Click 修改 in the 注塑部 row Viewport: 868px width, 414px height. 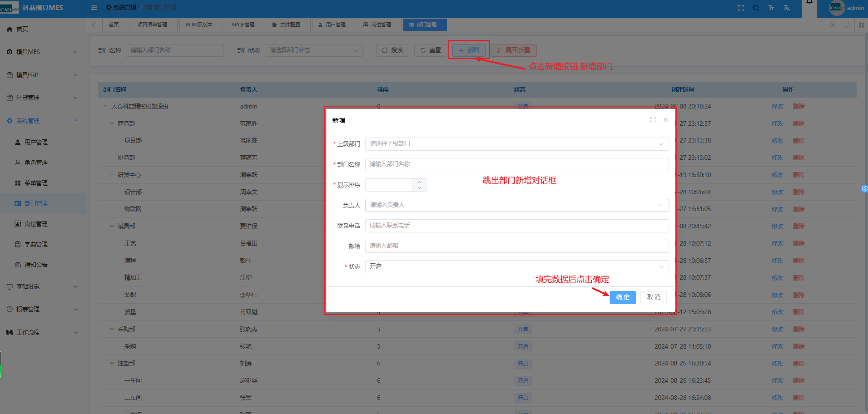777,364
